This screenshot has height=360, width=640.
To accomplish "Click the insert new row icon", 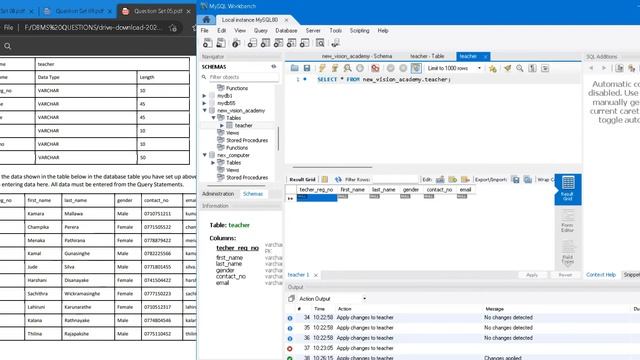I will click(453, 180).
